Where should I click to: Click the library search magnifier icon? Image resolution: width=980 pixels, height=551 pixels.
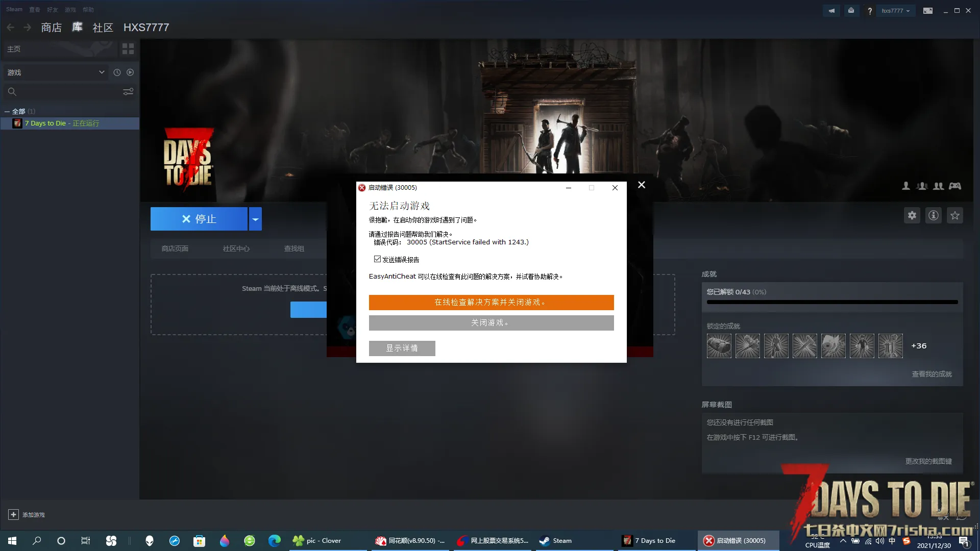pos(12,92)
